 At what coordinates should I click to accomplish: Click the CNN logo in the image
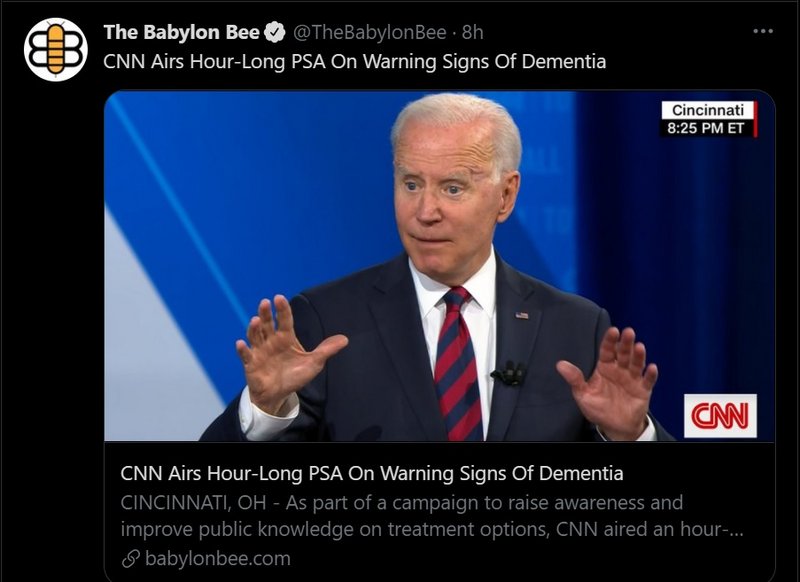[720, 415]
